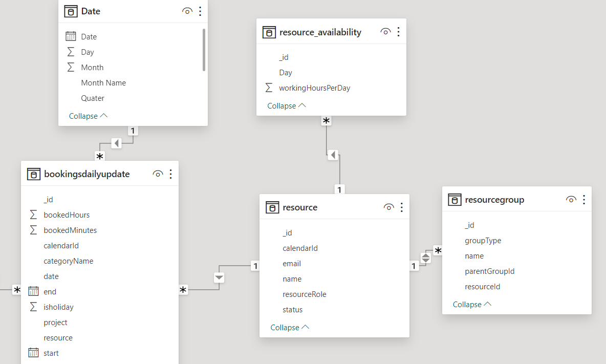Click calendar icon next to start field
The width and height of the screenshot is (606, 364).
click(34, 353)
